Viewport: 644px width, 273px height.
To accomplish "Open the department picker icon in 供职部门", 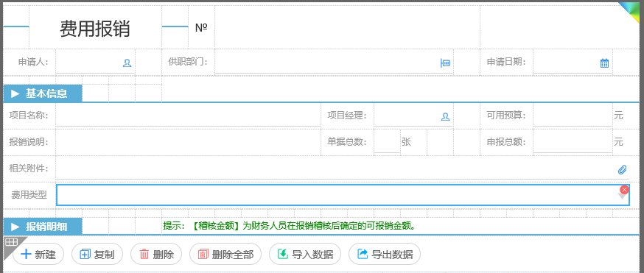I will 445,63.
